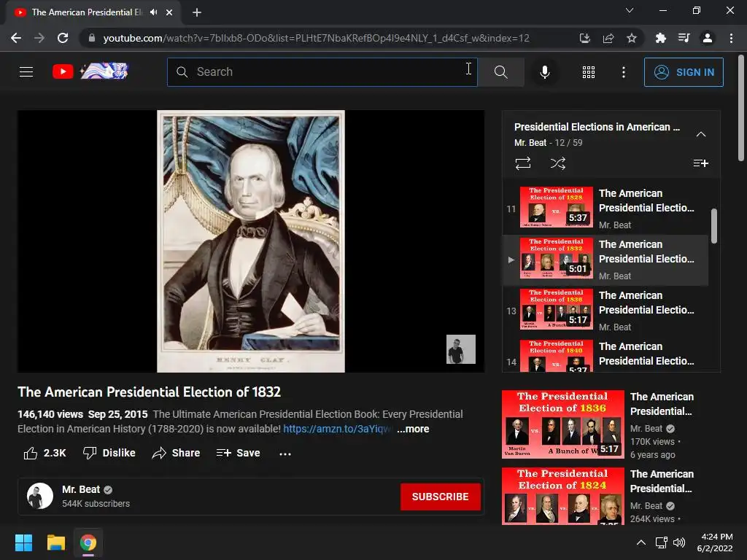This screenshot has height=560, width=747.
Task: Like the video with thumbs up
Action: (x=44, y=453)
